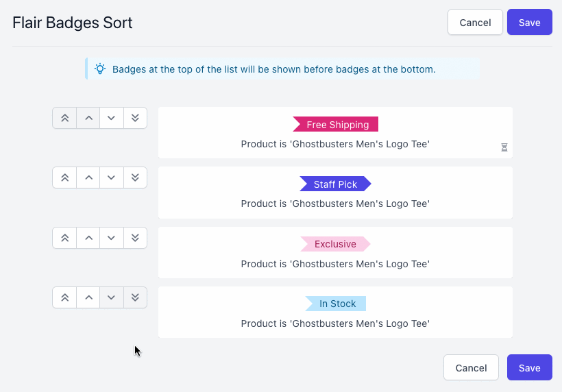Move Staff Pick badge to top
Screen dimensions: 562x392
pos(64,177)
